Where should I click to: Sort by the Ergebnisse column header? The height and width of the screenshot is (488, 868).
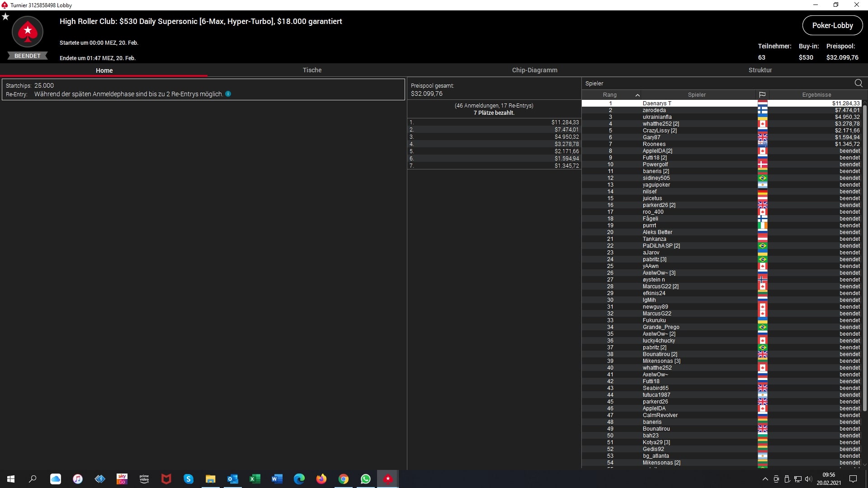pos(816,95)
